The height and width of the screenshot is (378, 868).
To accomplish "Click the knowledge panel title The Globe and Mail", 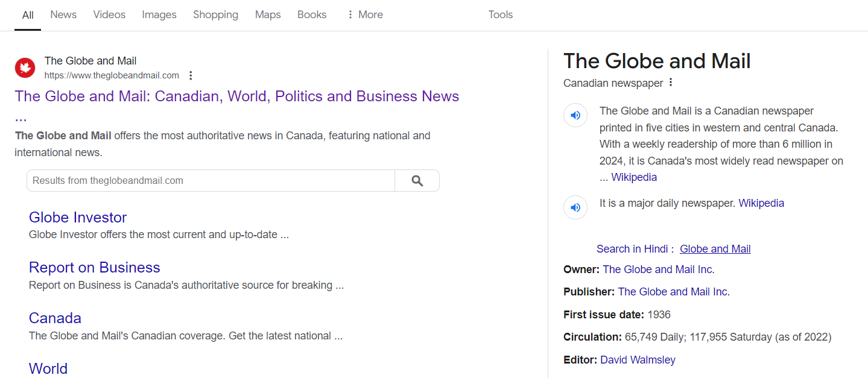I will click(657, 61).
